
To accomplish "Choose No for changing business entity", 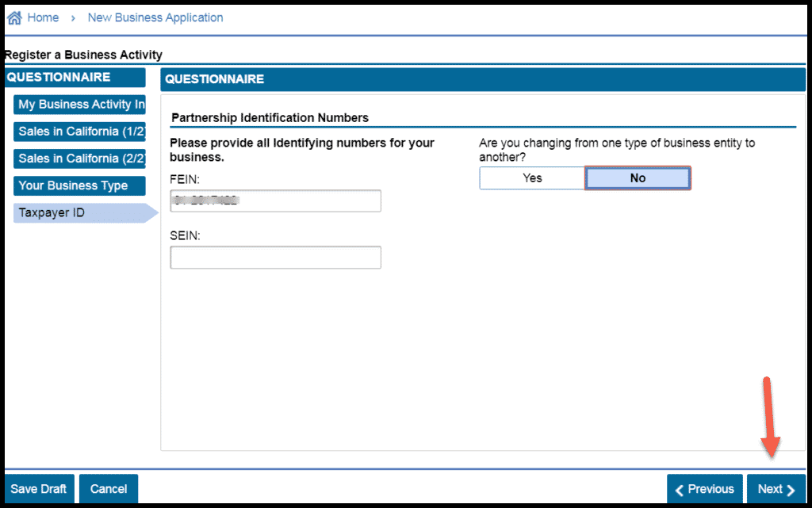I will [x=638, y=178].
